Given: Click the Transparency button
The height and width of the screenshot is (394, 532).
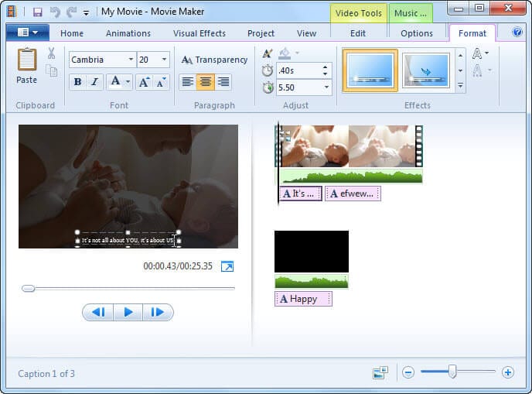Looking at the screenshot, I should (x=214, y=60).
